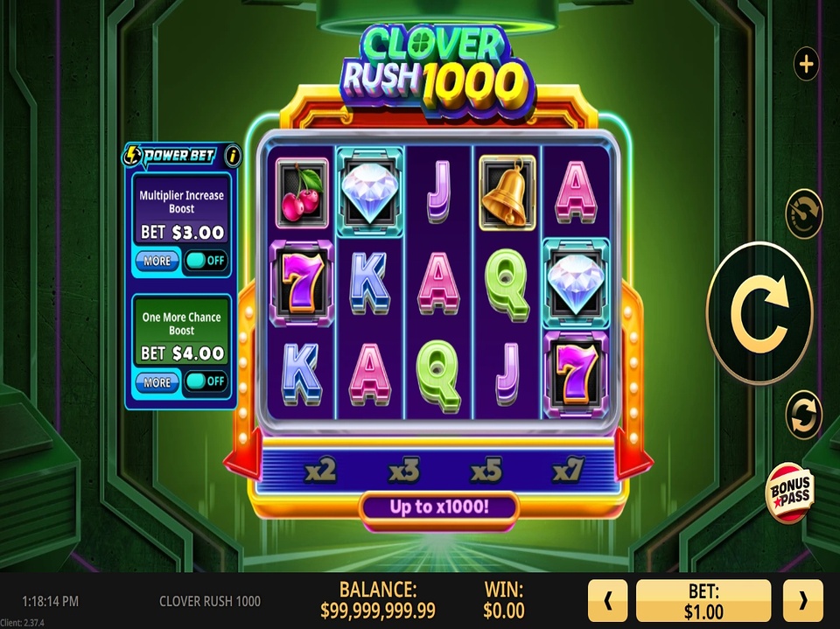Open the autoplay icon below spin button

(x=803, y=416)
